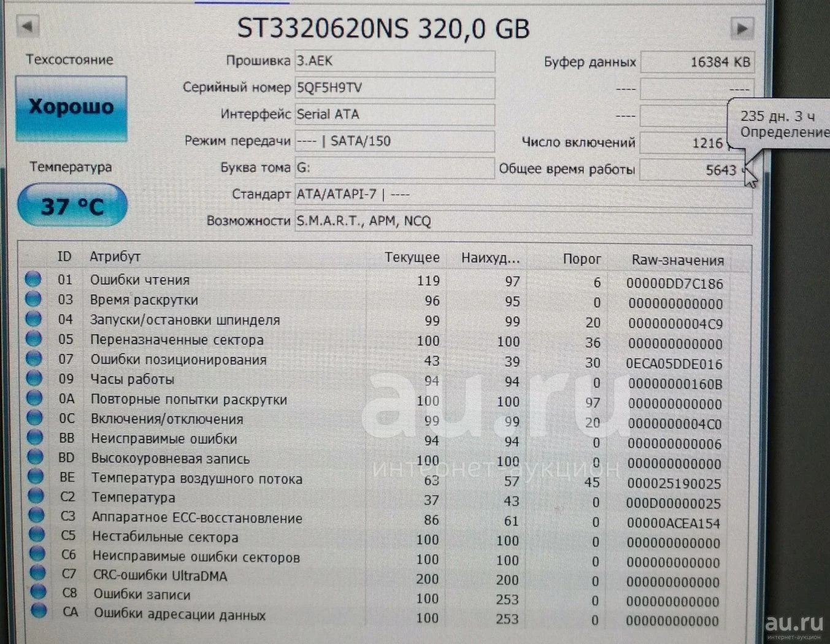Image resolution: width=830 pixels, height=644 pixels.
Task: Click status icon of Высокоуровневая запись row
Action: pos(36,457)
